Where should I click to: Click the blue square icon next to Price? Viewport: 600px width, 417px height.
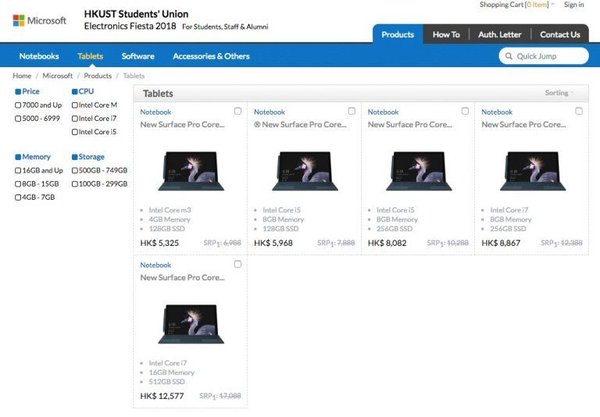18,91
